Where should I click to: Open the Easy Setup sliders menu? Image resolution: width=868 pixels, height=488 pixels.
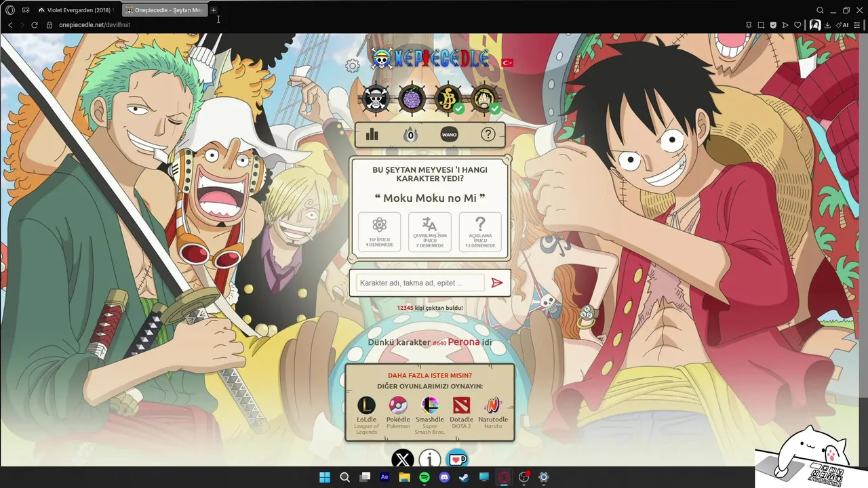click(857, 25)
